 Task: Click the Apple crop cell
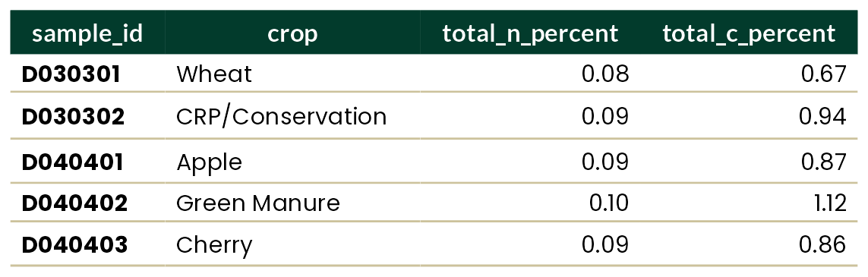pos(210,162)
